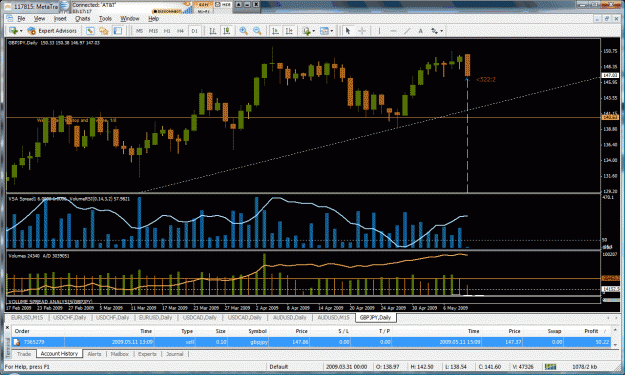Viewport: 625px width, 375px height.
Task: Select the GBPJPY,Daily chart tab
Action: tap(375, 318)
